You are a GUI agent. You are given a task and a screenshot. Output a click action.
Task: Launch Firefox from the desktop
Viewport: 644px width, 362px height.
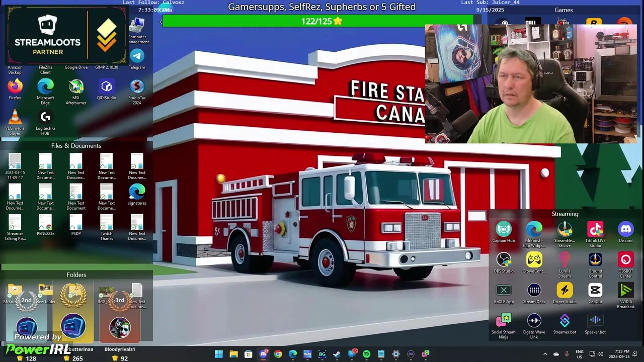[15, 89]
